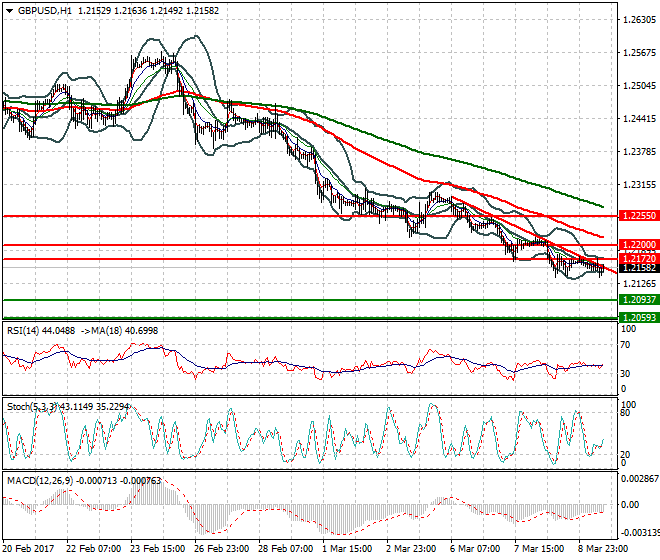Select the 8 Mar 23:00 time label

click(x=604, y=549)
